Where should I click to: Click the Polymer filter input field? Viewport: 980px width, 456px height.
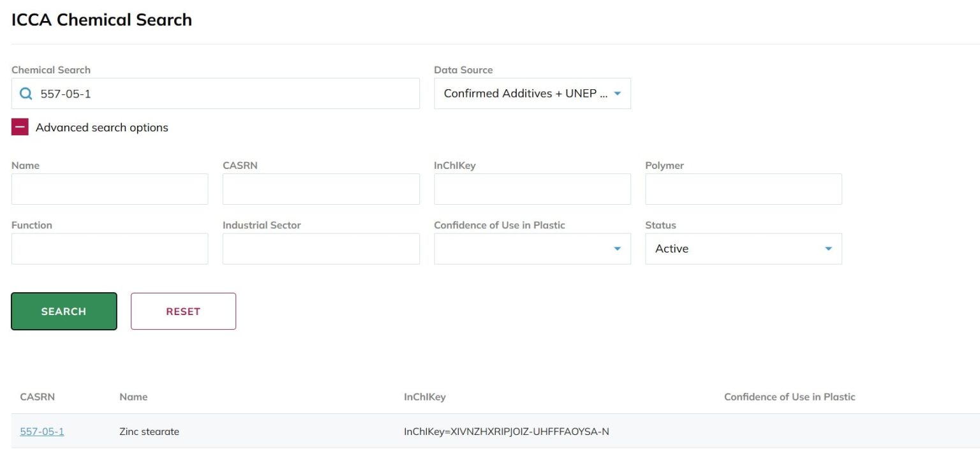[x=743, y=189]
